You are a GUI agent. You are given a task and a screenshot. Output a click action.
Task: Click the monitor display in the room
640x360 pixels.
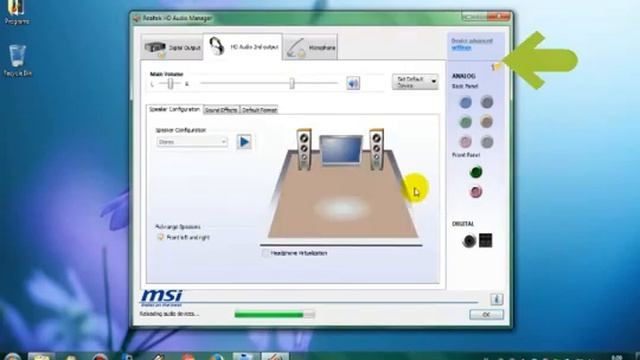tap(341, 150)
